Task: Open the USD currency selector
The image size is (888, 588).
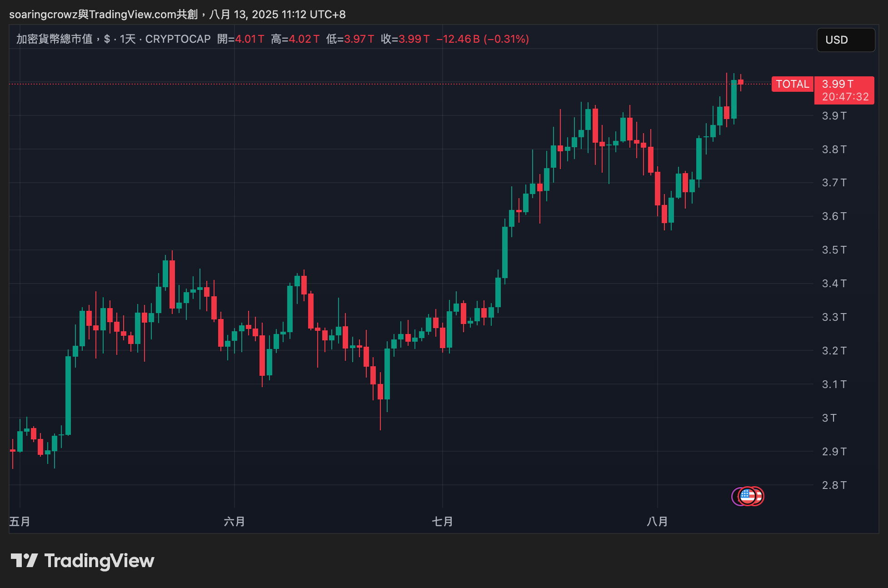Action: 845,40
